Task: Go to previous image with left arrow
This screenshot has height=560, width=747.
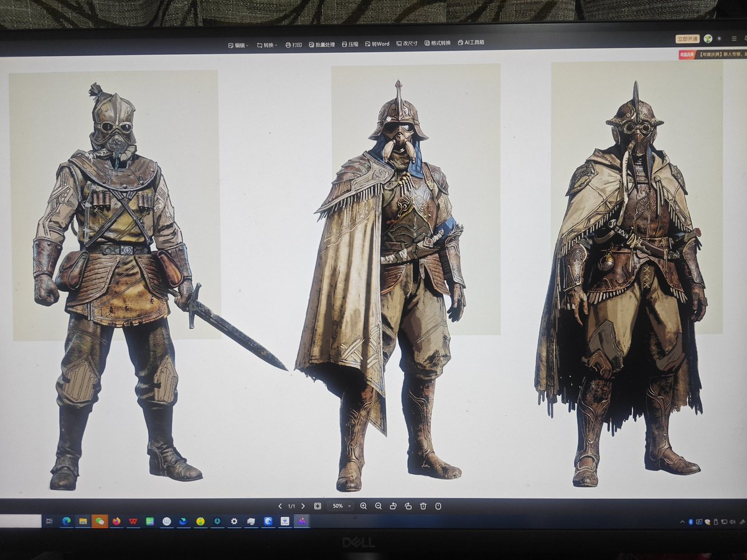Action: coord(280,506)
